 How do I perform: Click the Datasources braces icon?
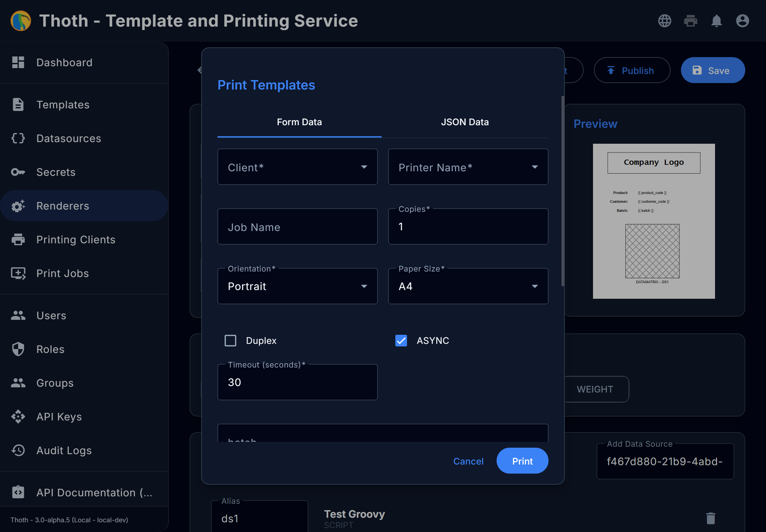18,138
